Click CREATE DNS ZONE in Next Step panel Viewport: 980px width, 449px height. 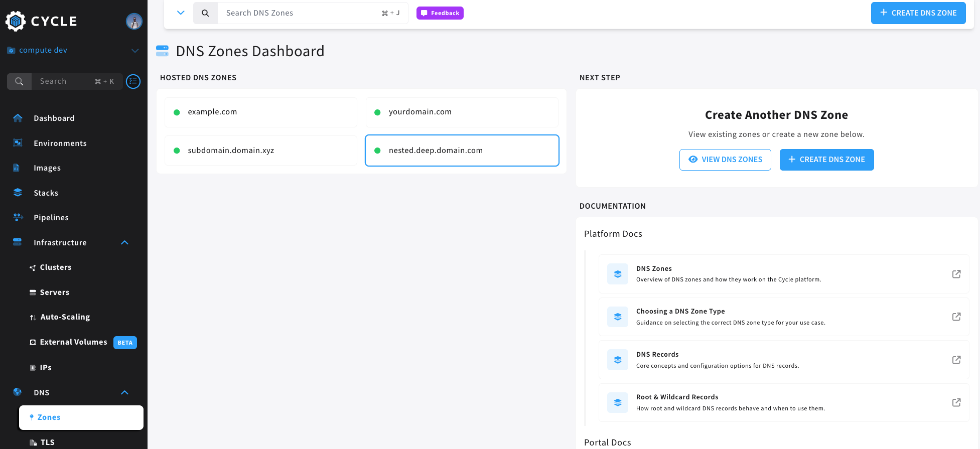coord(826,160)
